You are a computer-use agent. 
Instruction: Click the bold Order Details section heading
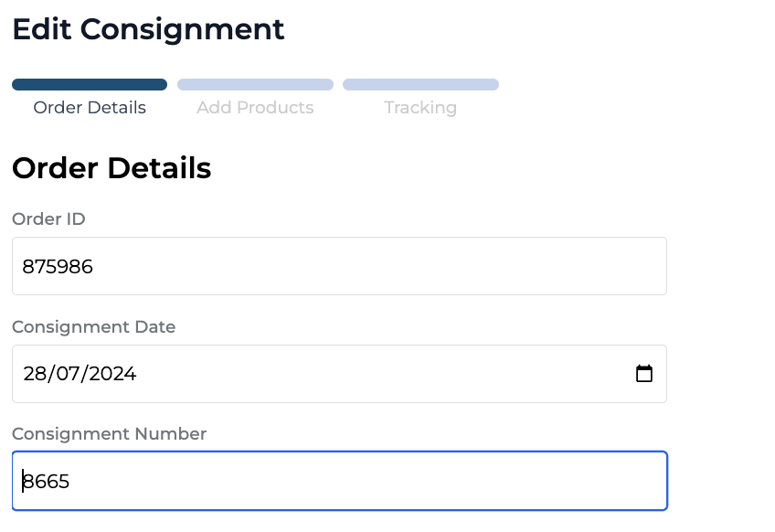(x=111, y=168)
